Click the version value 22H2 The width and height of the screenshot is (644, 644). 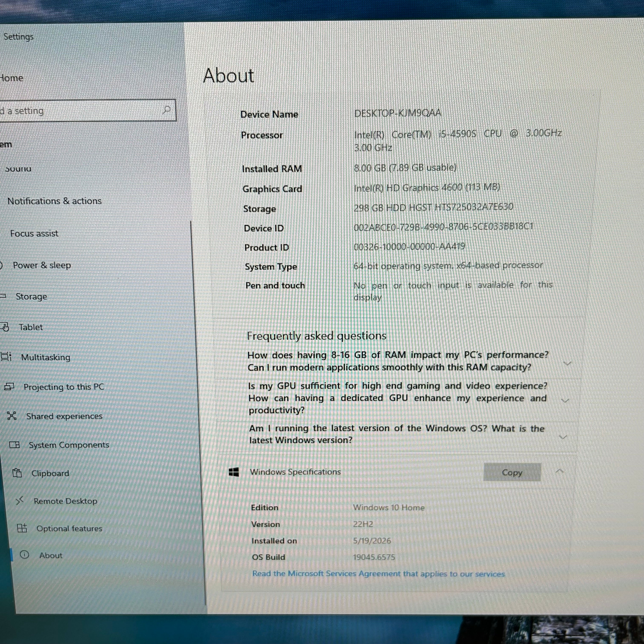[363, 524]
